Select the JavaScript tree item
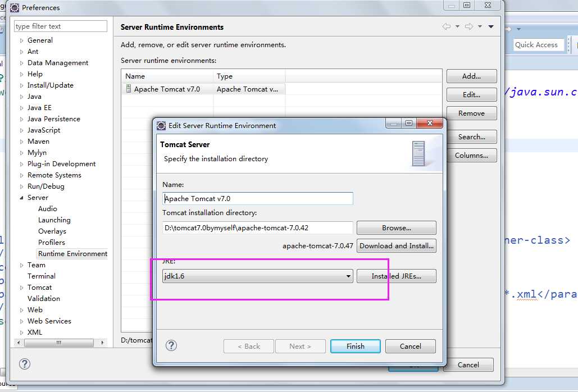Viewport: 578px width, 392px height. pos(44,130)
